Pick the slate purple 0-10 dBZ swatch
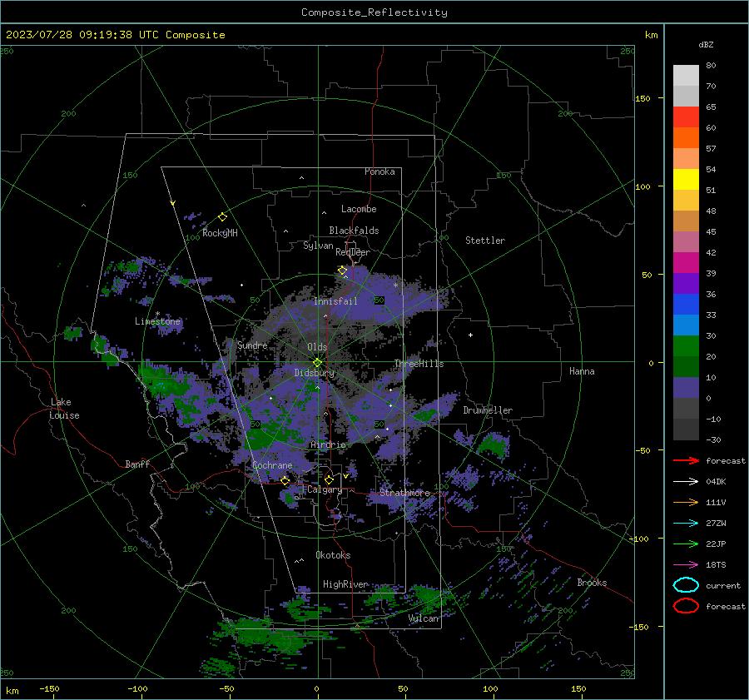749x700 pixels. (686, 388)
